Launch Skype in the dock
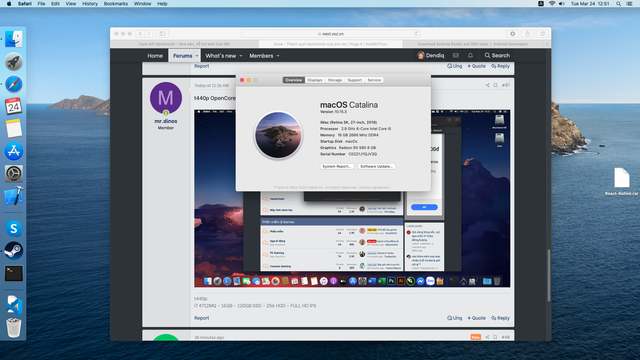The height and width of the screenshot is (360, 640). (x=13, y=229)
